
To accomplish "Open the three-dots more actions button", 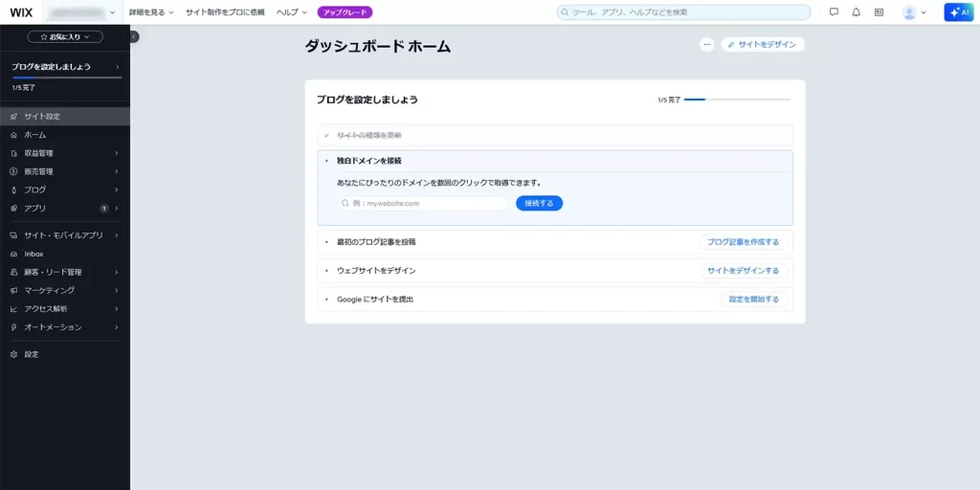I will pos(706,44).
